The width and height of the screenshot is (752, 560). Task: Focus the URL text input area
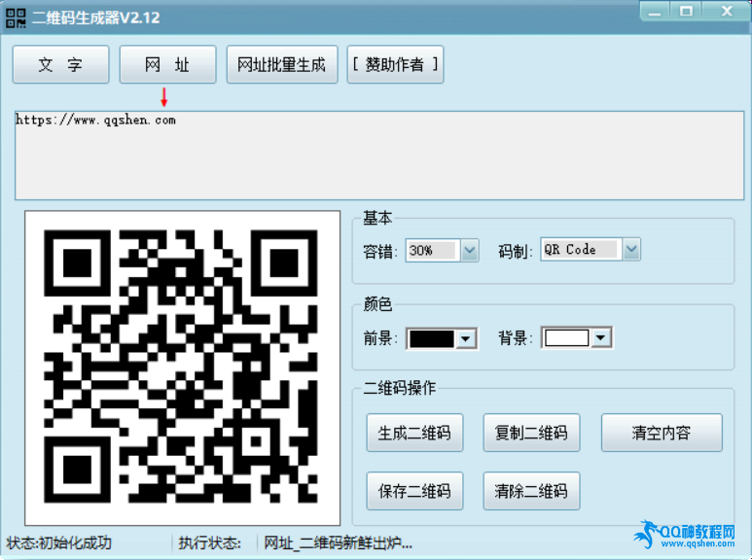pyautogui.click(x=379, y=156)
